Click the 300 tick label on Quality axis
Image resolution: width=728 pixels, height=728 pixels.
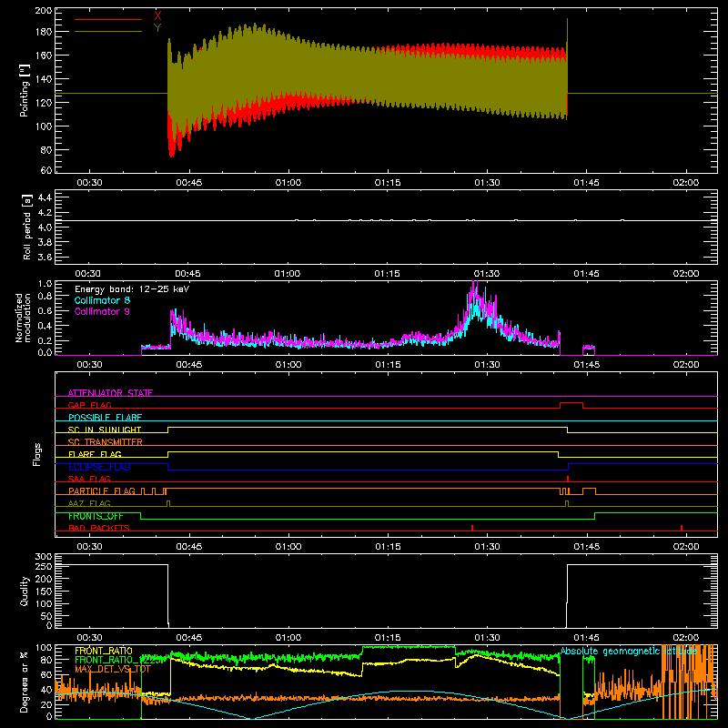(x=44, y=557)
